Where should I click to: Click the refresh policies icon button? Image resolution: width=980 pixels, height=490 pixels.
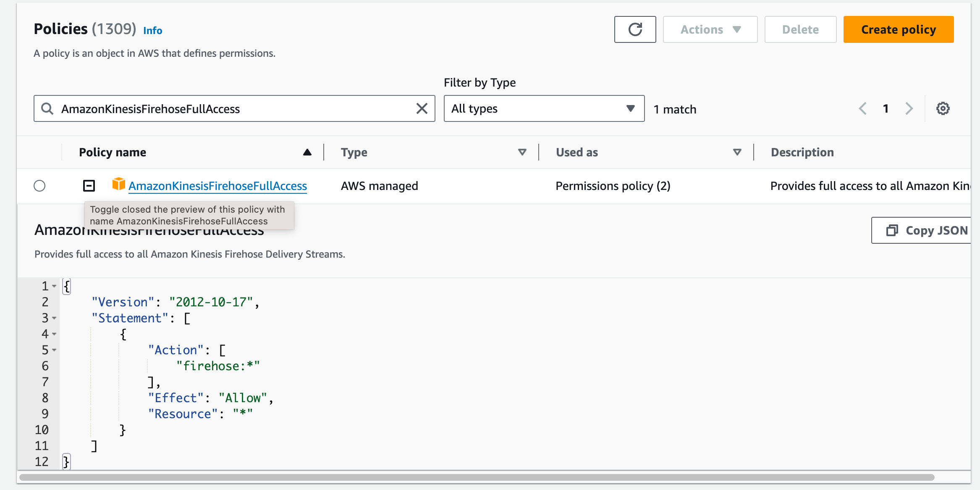click(x=635, y=29)
